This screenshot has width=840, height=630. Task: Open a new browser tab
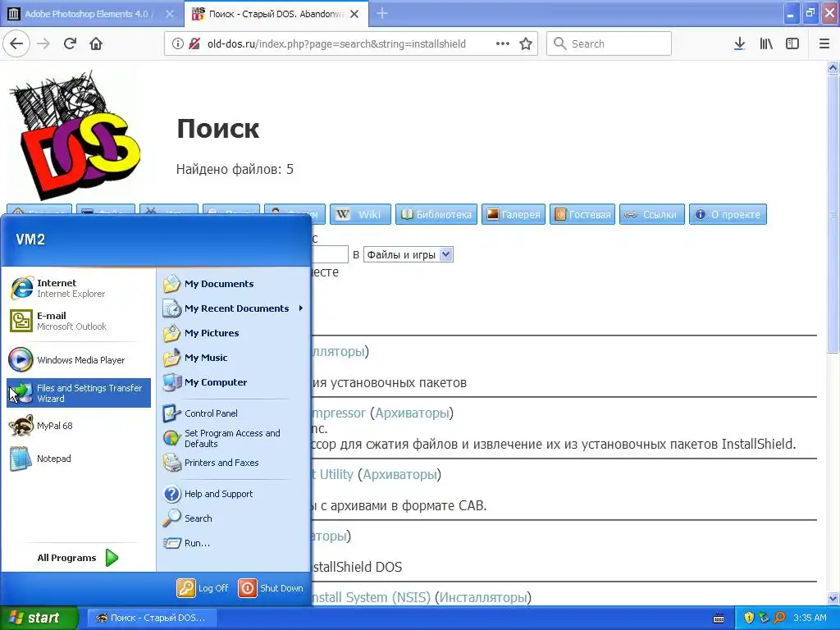coord(382,13)
